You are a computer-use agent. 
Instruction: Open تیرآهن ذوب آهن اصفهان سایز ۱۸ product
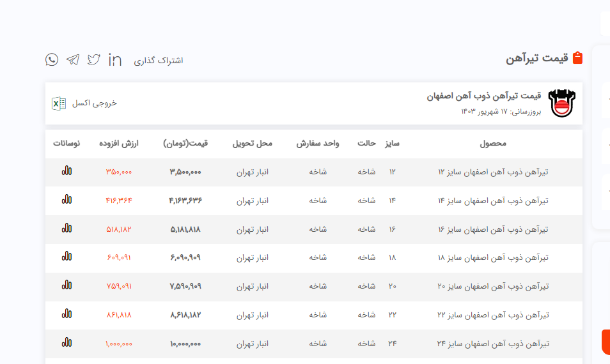click(x=493, y=257)
